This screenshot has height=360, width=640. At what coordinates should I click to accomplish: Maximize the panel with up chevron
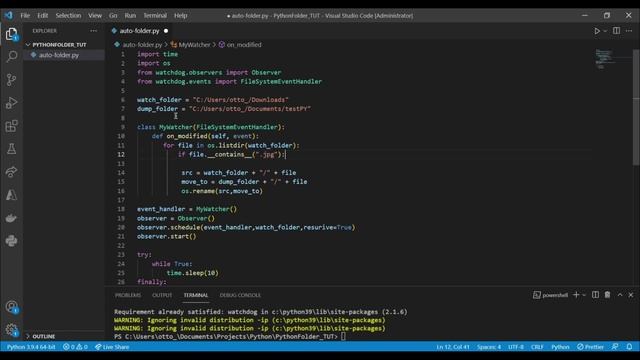(x=620, y=295)
